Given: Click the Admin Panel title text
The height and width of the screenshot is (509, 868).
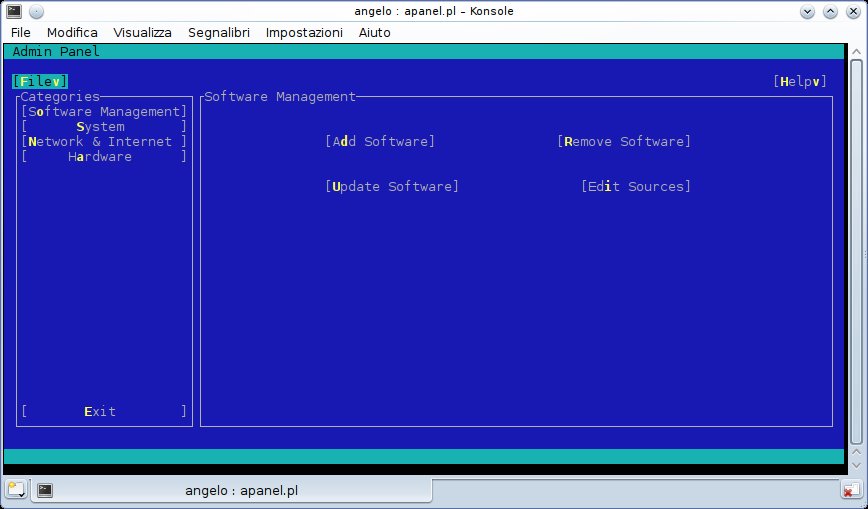Looking at the screenshot, I should pyautogui.click(x=56, y=52).
